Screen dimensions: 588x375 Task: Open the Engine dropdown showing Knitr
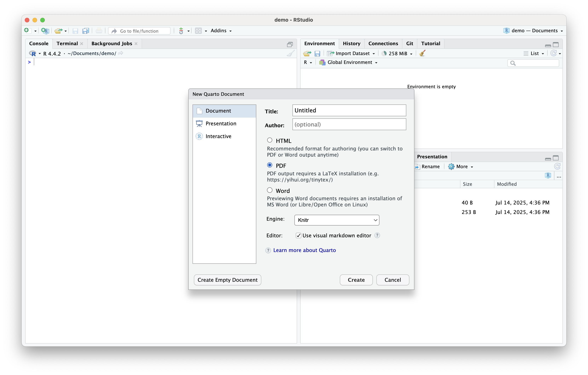(x=337, y=220)
